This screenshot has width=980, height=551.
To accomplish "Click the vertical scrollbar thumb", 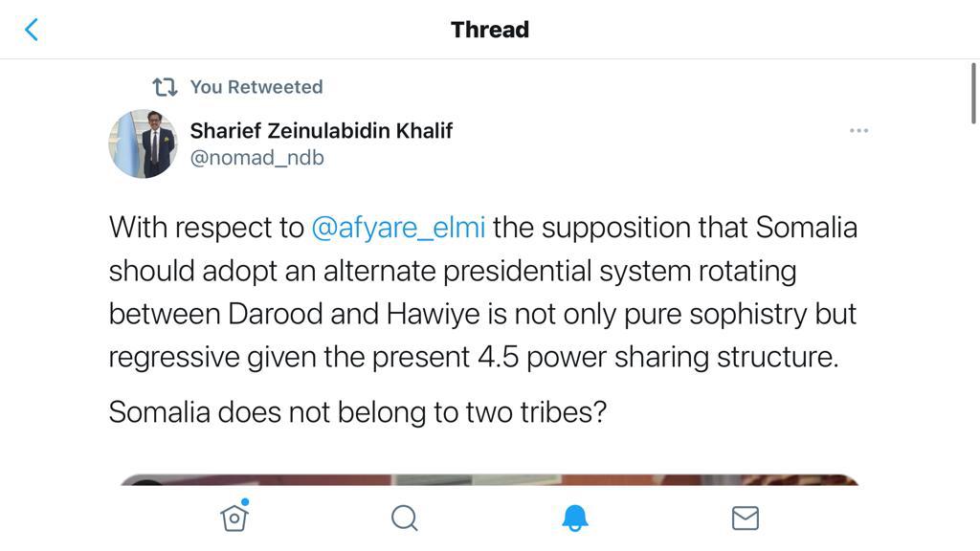I will click(974, 94).
